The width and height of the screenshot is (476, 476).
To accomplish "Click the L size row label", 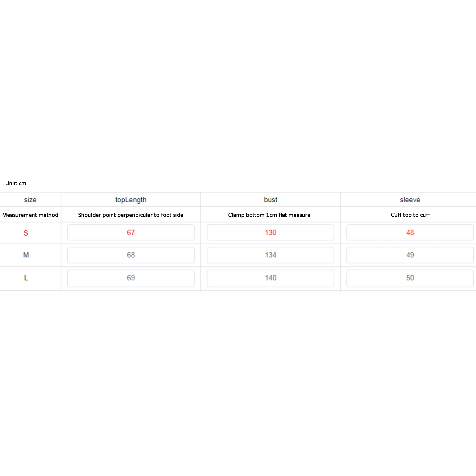I will coord(26,278).
